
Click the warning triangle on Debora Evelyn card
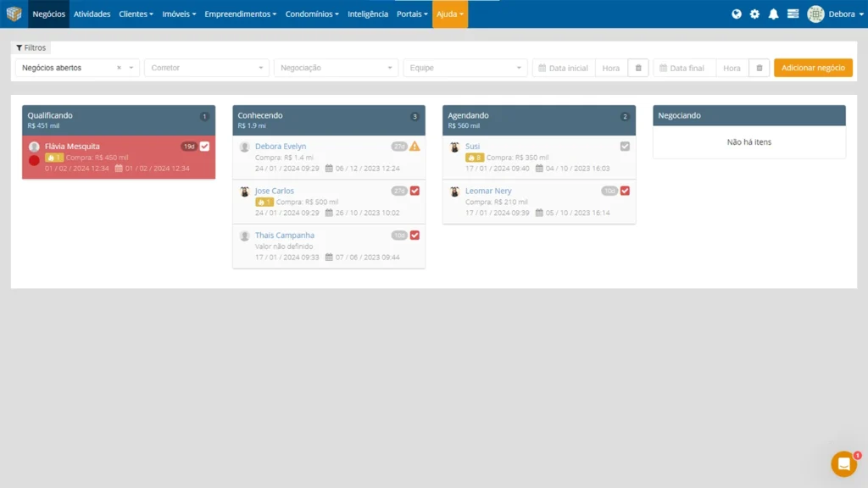point(415,146)
